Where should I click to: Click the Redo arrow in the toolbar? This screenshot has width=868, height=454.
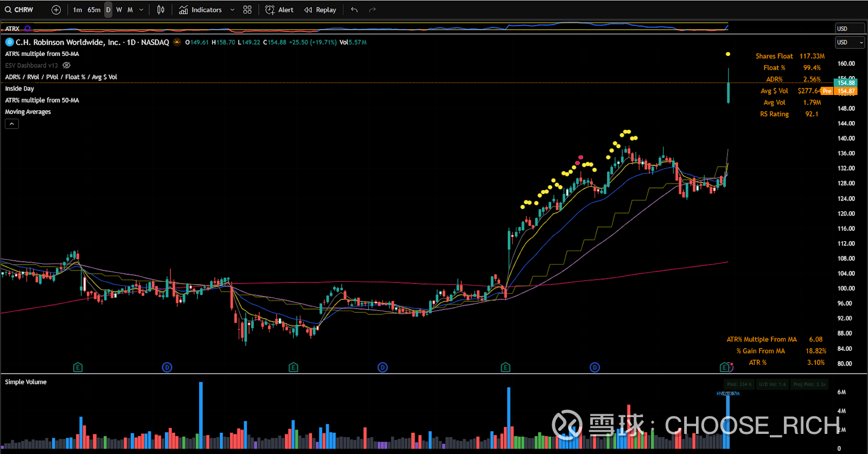pos(372,10)
